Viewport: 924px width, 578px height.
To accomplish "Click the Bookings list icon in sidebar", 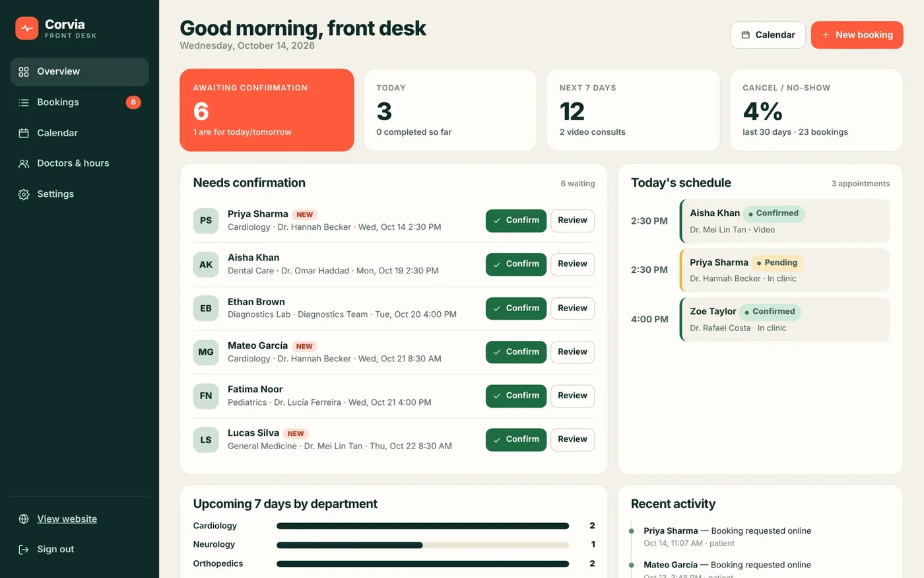I will [24, 102].
